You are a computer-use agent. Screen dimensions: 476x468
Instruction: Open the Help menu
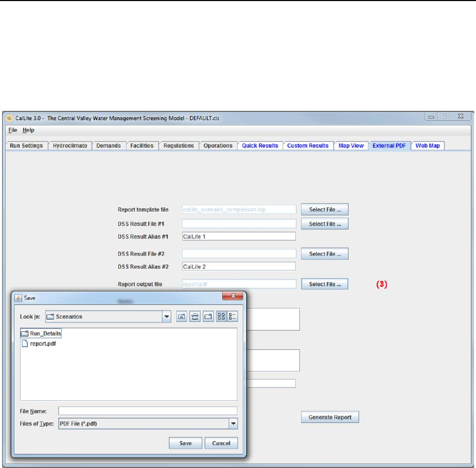click(28, 130)
